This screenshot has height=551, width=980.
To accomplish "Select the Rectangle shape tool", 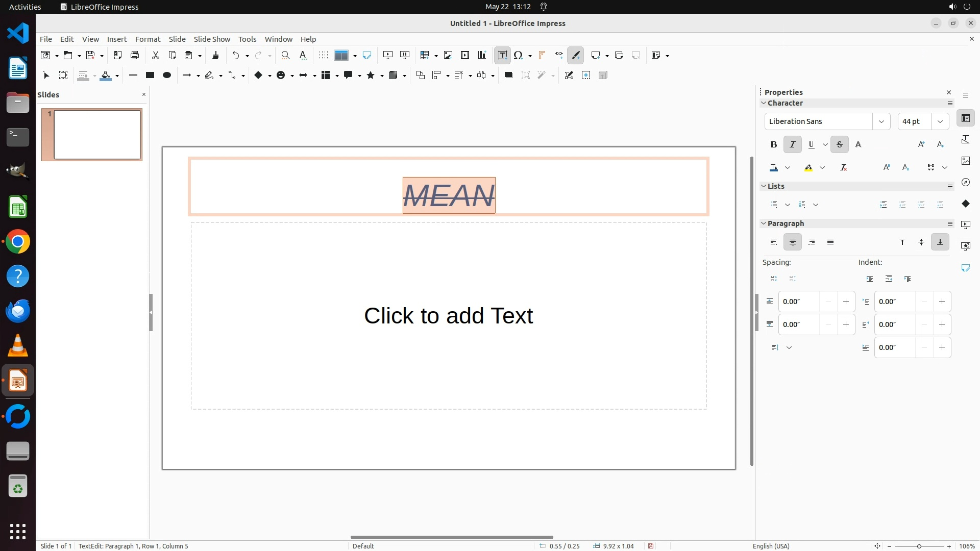I will click(150, 75).
